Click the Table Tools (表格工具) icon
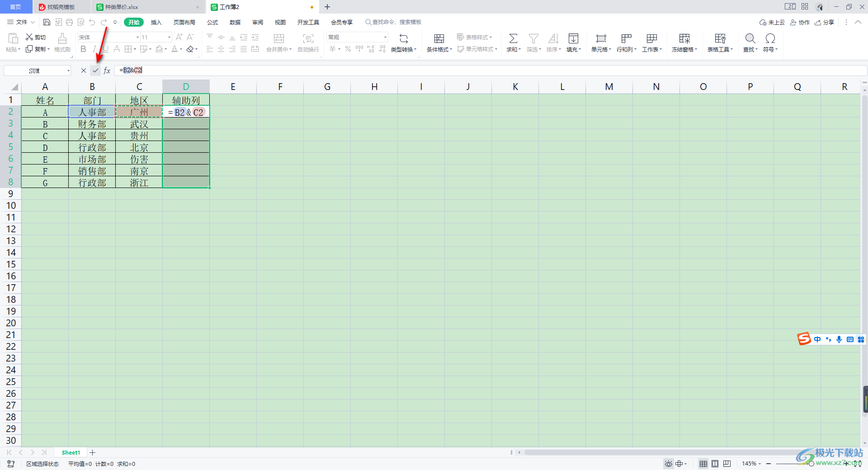The image size is (868, 470). [720, 39]
